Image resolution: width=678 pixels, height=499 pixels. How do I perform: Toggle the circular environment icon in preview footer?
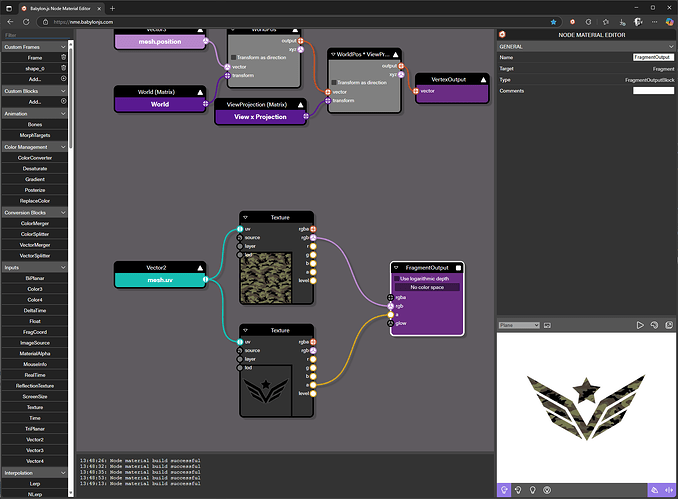tap(547, 490)
